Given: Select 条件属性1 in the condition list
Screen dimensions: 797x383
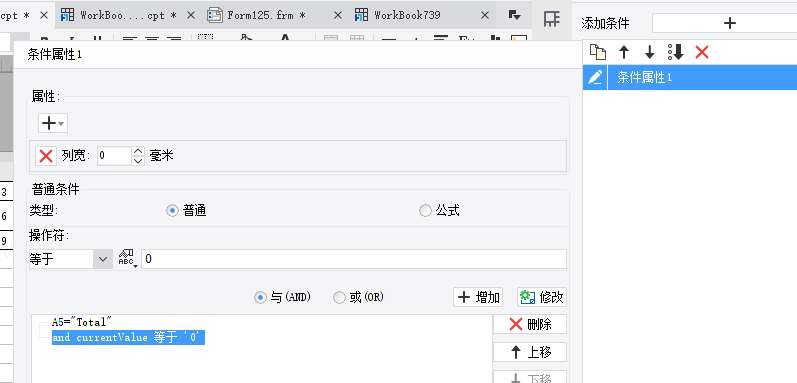Looking at the screenshot, I should [x=702, y=77].
